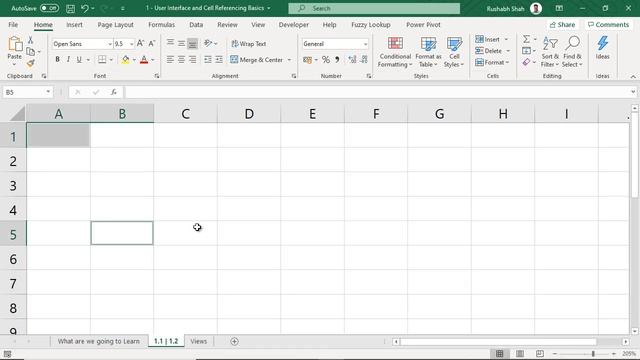The image size is (640, 360).
Task: Click the Search box in title bar
Action: coord(374,8)
